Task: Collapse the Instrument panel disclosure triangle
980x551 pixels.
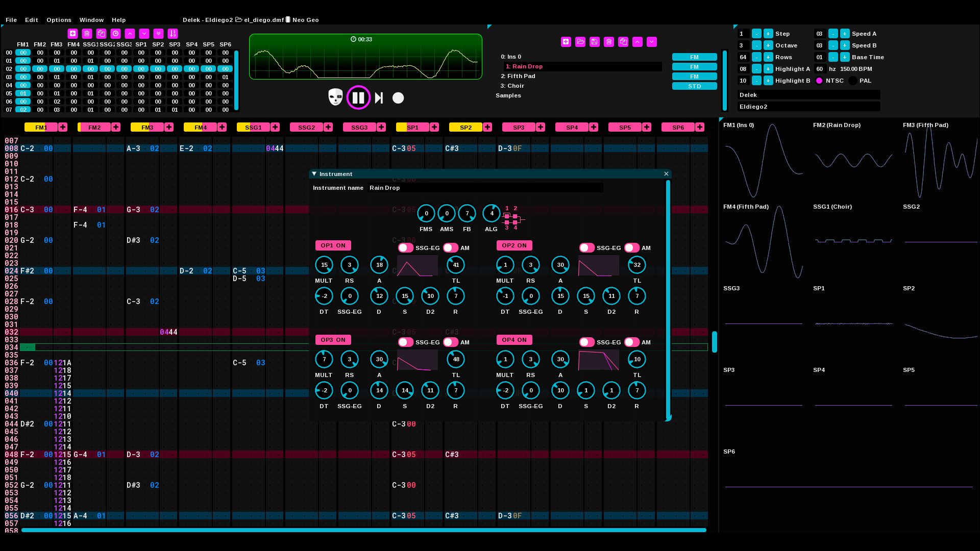Action: coord(314,174)
